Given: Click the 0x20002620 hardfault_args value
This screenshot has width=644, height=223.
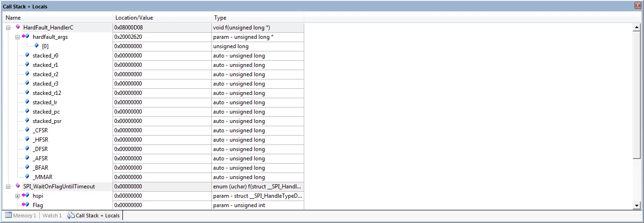Looking at the screenshot, I should [128, 37].
